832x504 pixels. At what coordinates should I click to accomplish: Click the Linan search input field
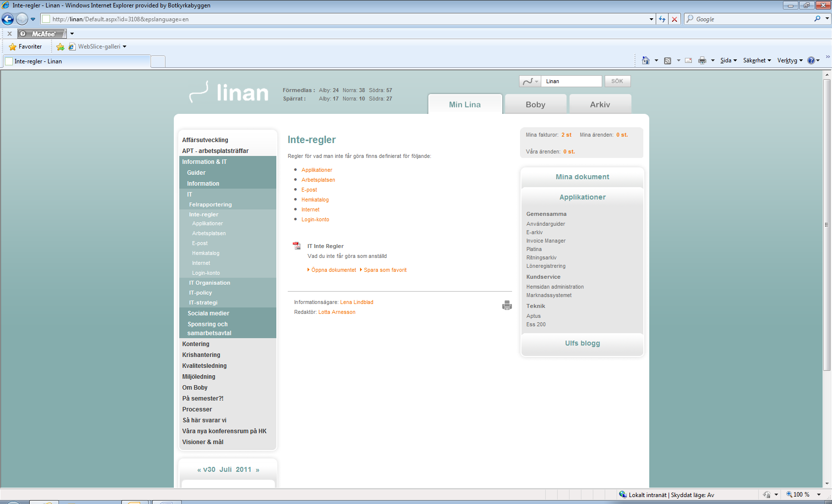pos(572,81)
